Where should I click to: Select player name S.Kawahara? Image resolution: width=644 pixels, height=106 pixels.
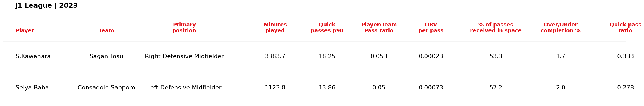pos(33,57)
